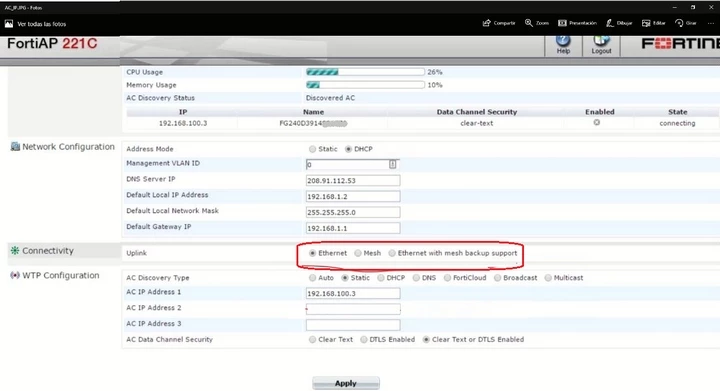Click the Logout icon
The width and height of the screenshot is (720, 391).
pyautogui.click(x=601, y=41)
